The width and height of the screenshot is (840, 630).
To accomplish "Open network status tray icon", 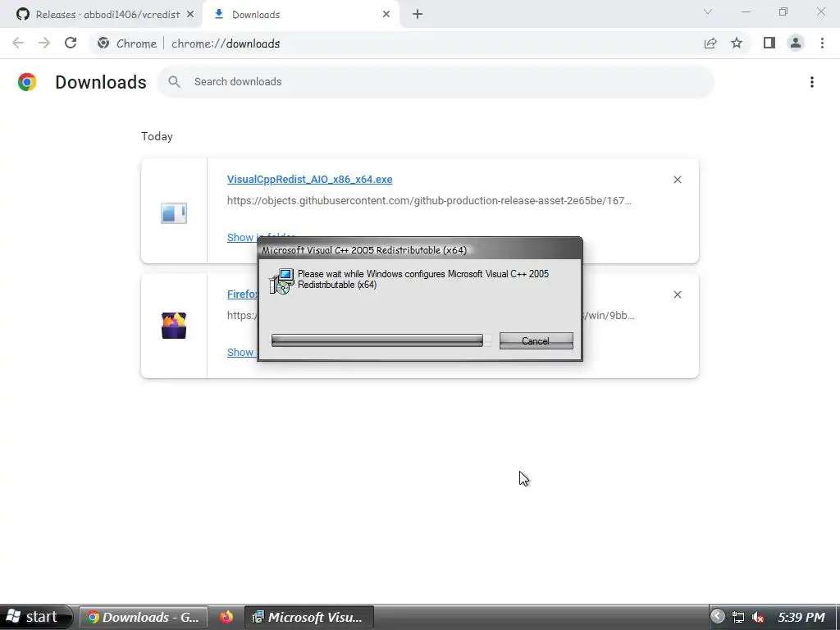I will [738, 617].
